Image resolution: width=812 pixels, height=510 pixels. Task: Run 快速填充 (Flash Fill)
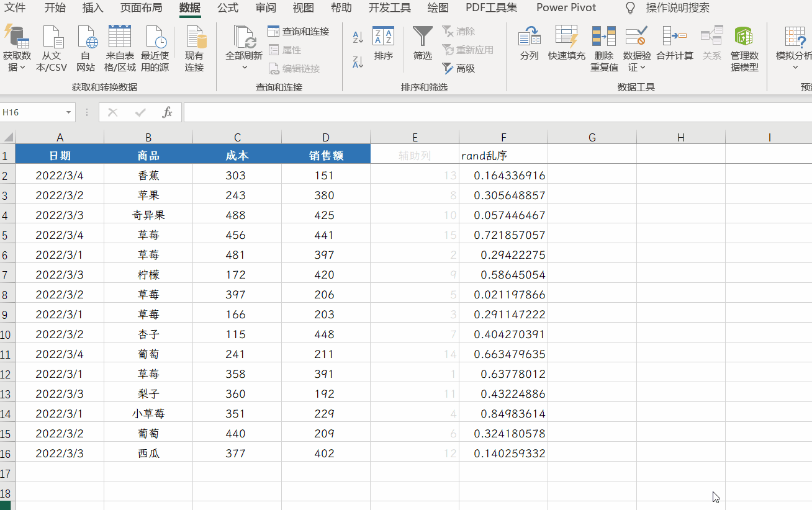567,43
